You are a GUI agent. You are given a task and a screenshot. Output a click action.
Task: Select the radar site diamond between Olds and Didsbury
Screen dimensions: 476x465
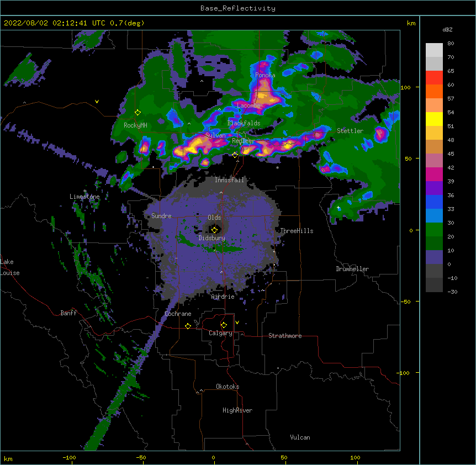pyautogui.click(x=214, y=230)
